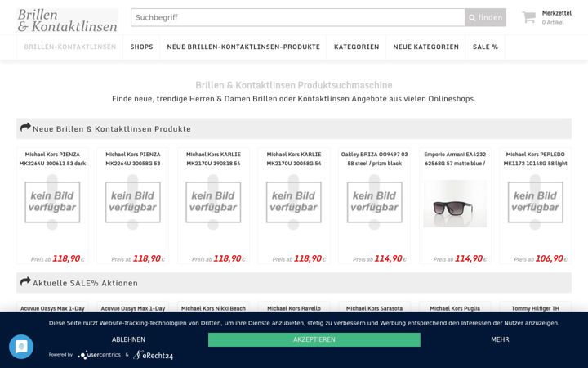Image resolution: width=588 pixels, height=368 pixels.
Task: Open the Brillen-Kontaktlinsen menu item
Action: click(69, 47)
